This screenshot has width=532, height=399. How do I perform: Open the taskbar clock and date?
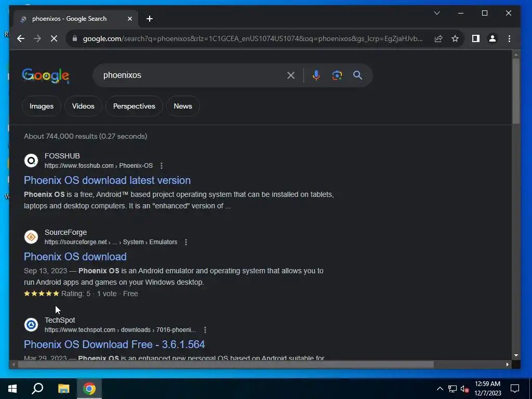487,389
